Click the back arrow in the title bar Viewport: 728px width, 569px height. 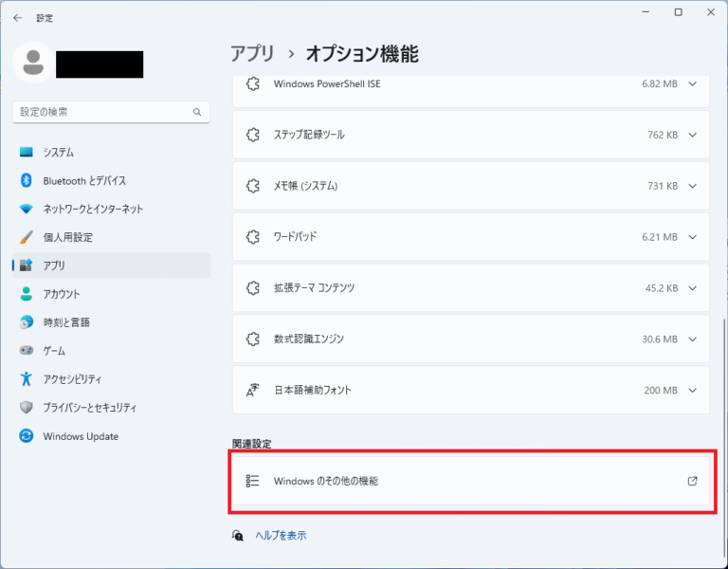tap(17, 17)
